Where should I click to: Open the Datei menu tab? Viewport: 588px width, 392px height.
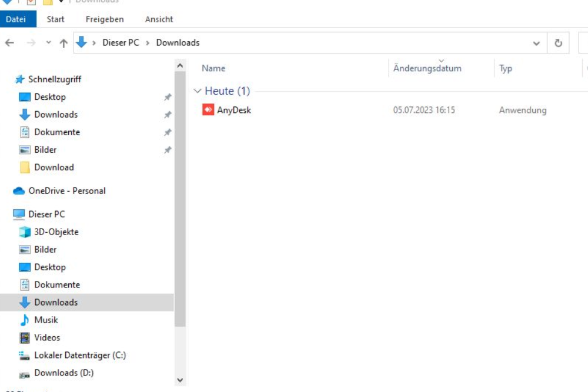point(16,19)
